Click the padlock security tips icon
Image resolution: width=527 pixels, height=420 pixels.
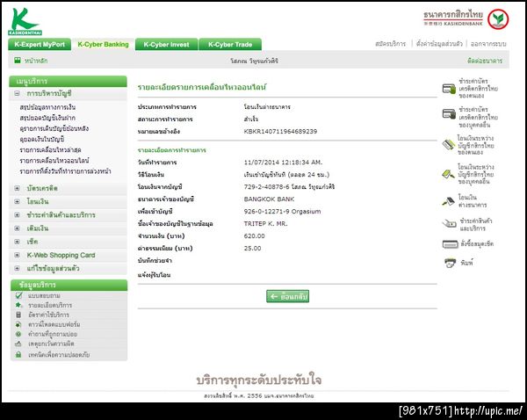18,354
